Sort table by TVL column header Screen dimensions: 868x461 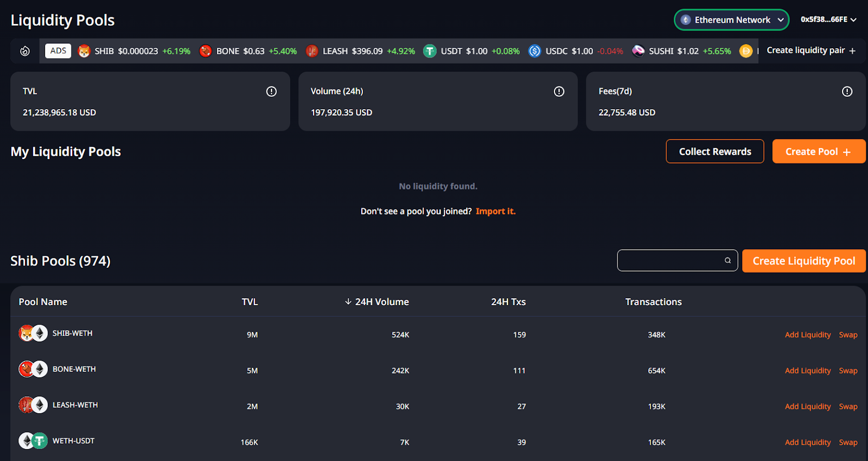coord(250,301)
